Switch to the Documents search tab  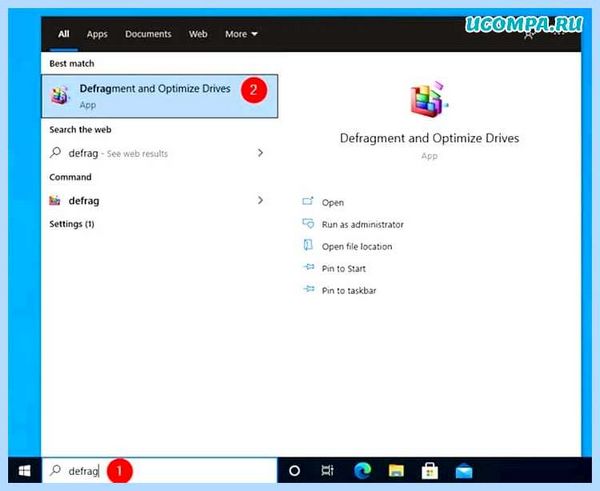148,34
